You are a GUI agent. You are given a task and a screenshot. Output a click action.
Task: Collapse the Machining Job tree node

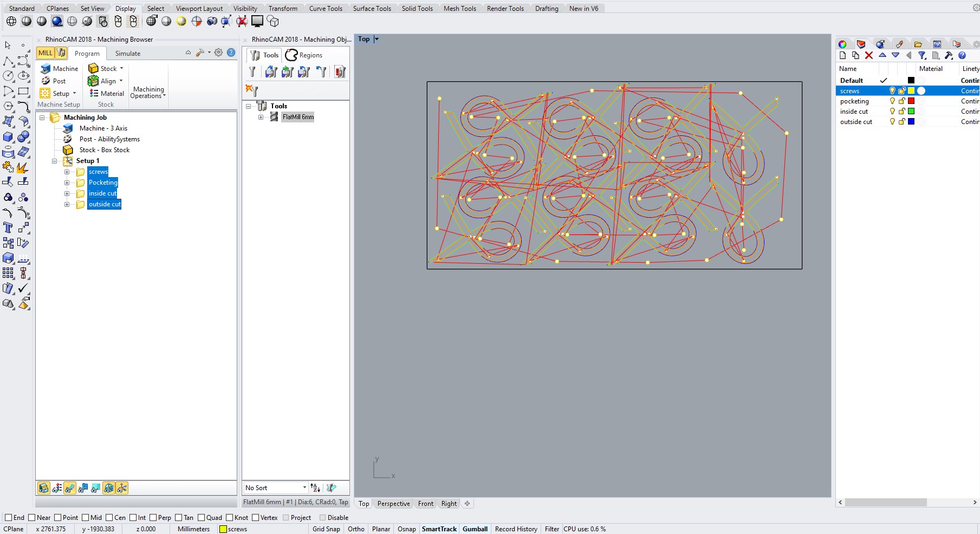tap(42, 118)
